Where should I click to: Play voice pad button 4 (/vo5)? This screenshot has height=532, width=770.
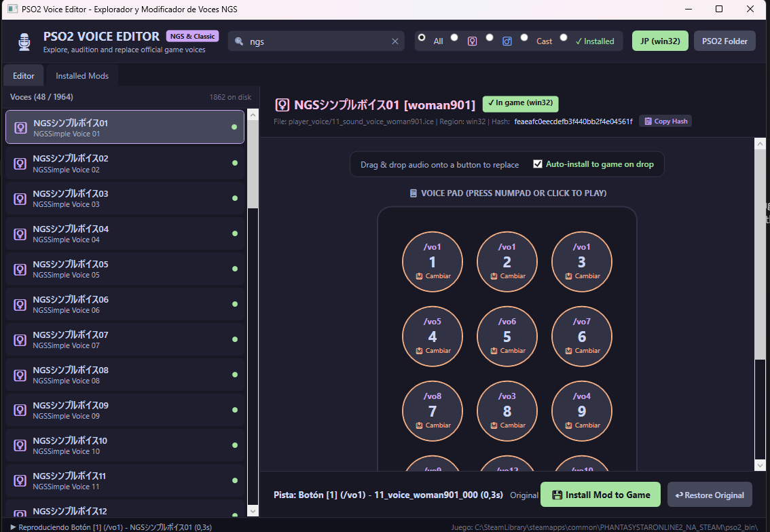pos(433,336)
